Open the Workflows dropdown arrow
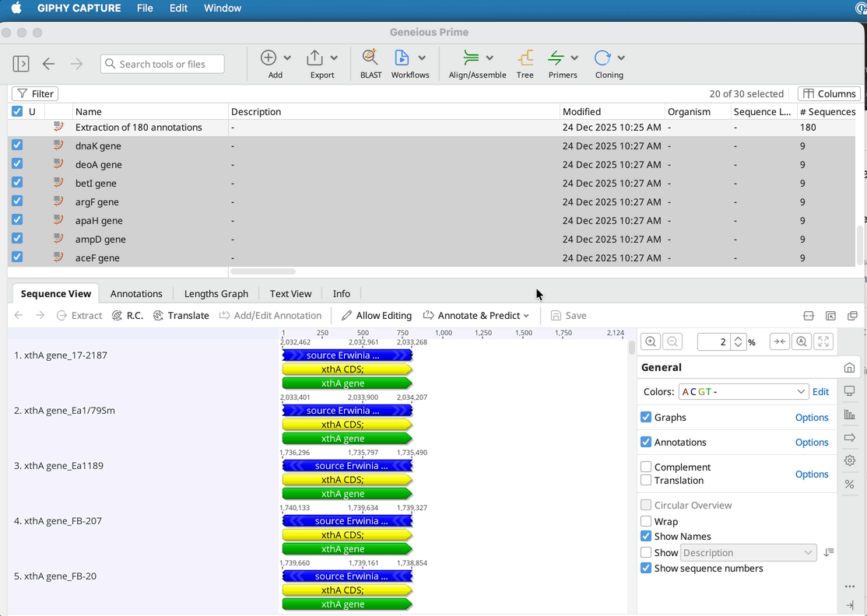The height and width of the screenshot is (616, 867). pyautogui.click(x=422, y=58)
